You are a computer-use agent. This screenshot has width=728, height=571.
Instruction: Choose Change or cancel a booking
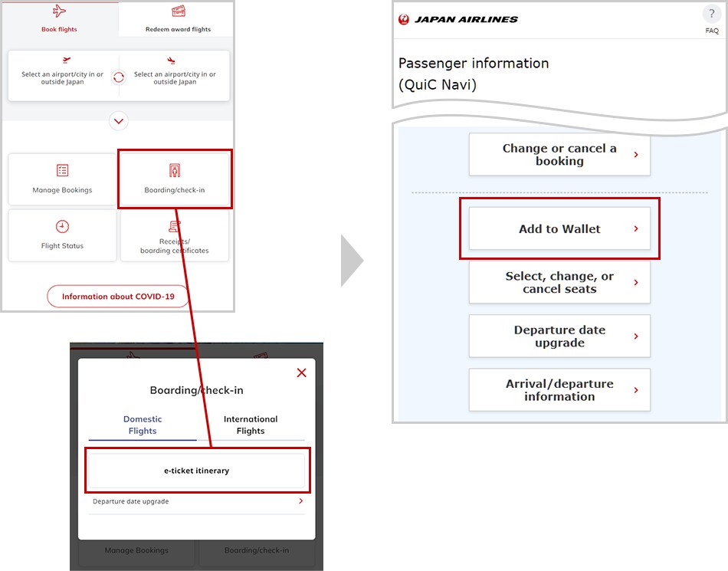click(559, 155)
